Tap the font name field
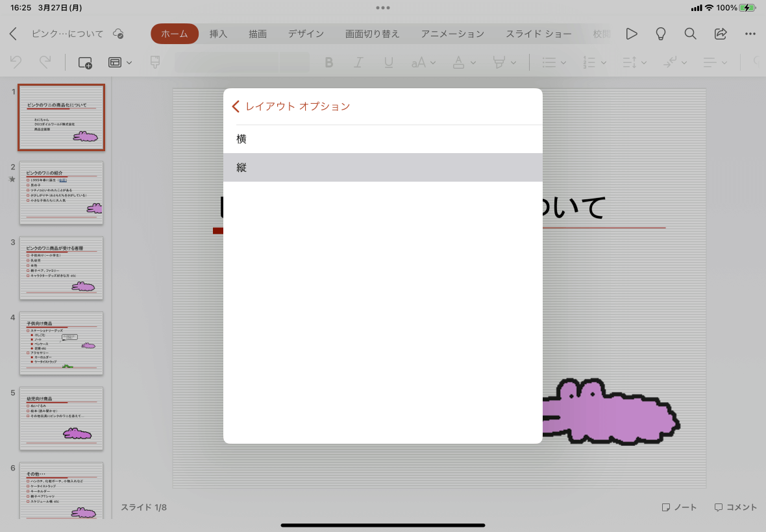 (227, 62)
